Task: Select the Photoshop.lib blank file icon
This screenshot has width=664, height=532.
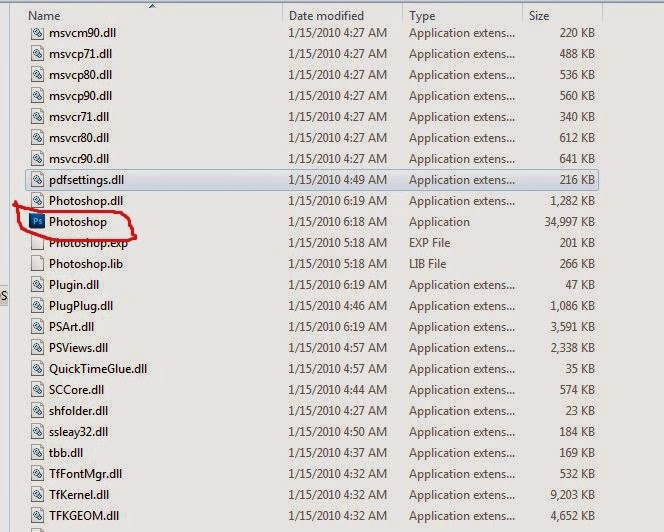Action: pyautogui.click(x=37, y=263)
